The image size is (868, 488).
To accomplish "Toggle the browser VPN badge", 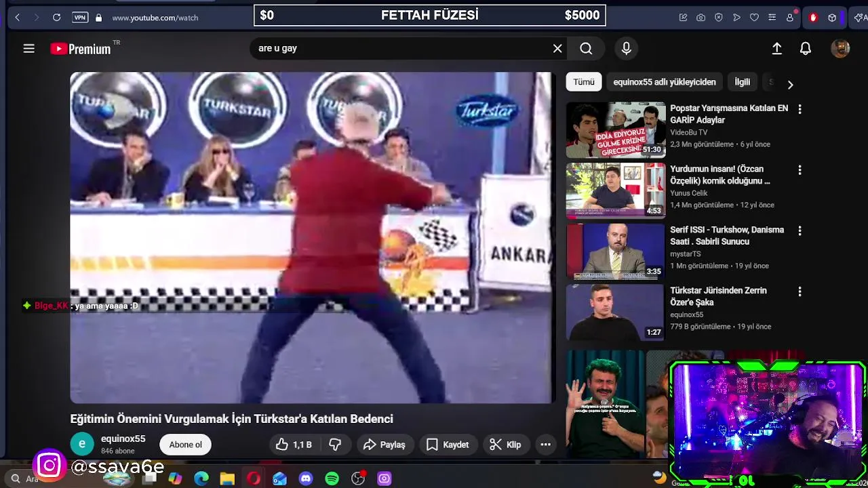I will click(80, 18).
